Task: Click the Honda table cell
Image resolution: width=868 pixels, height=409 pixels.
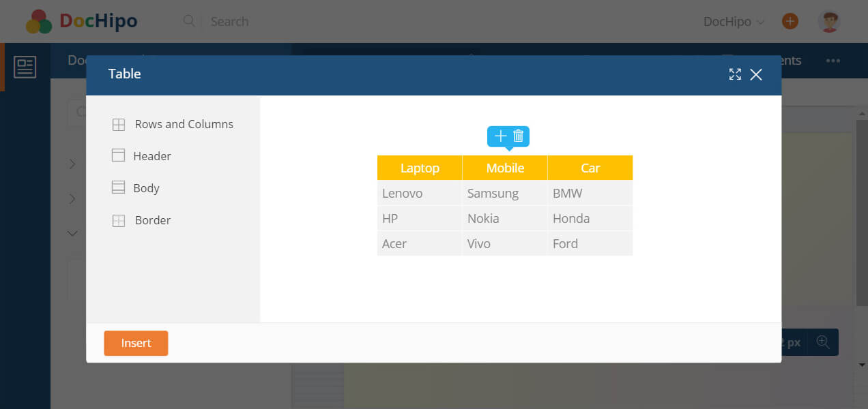Action: [x=590, y=218]
